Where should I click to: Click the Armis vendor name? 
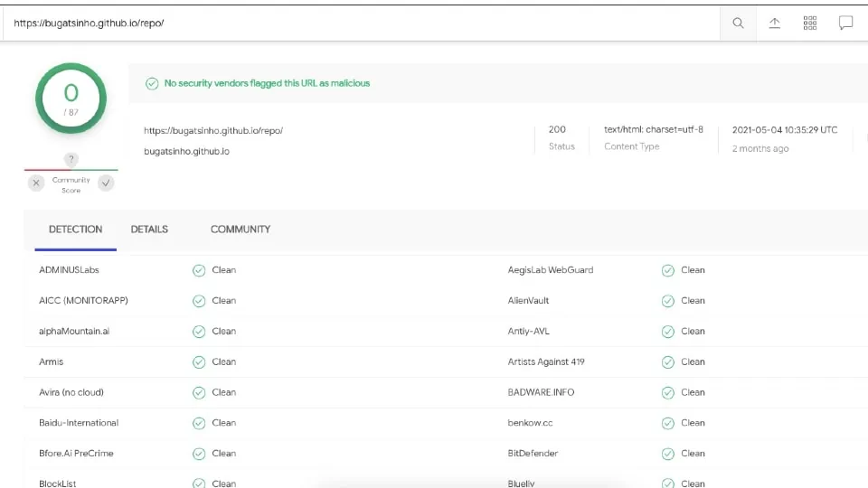click(51, 361)
